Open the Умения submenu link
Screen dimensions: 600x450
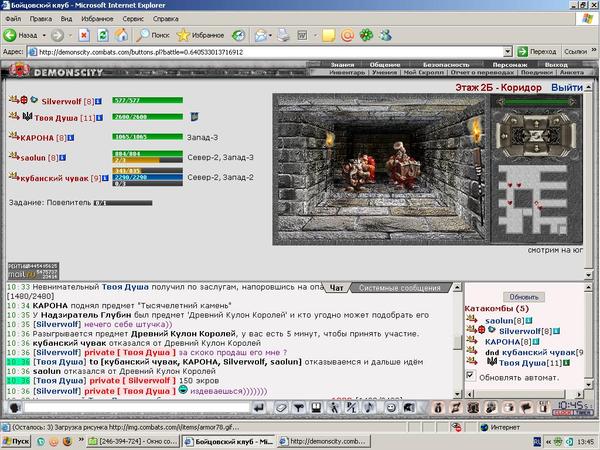(384, 72)
